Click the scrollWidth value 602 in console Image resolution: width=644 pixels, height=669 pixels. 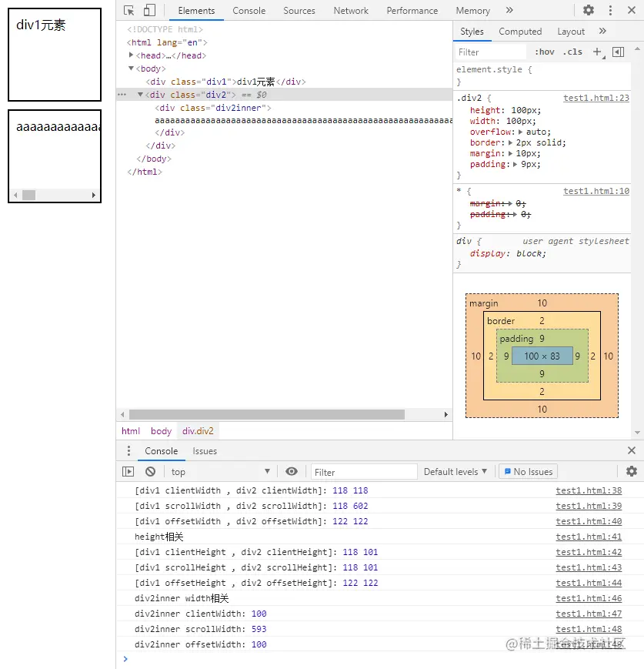point(360,506)
